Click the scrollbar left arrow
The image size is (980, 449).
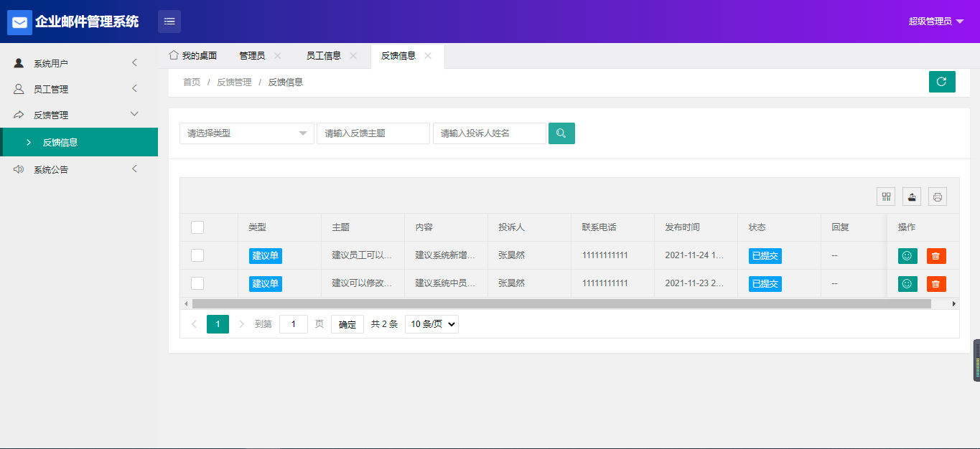tap(185, 304)
